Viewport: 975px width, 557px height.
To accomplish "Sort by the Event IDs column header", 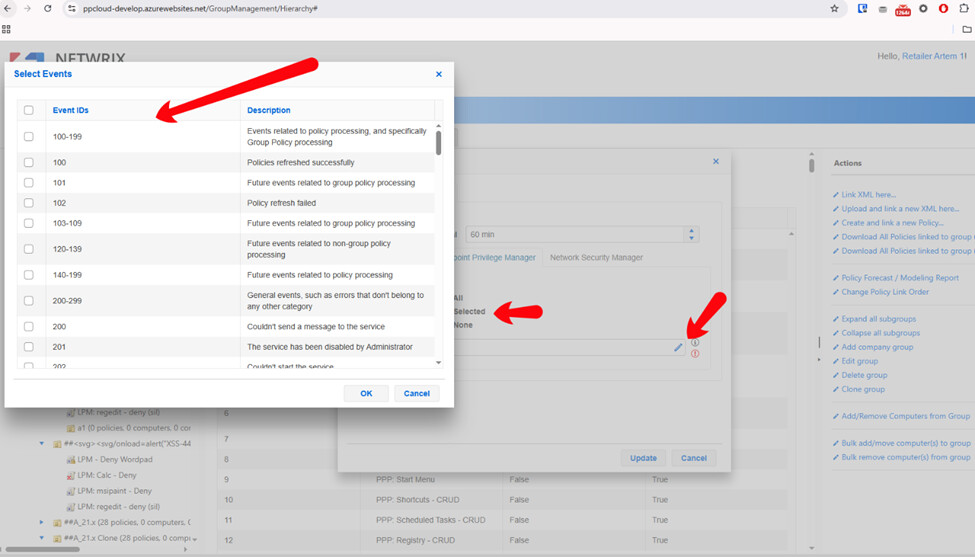I will [71, 110].
